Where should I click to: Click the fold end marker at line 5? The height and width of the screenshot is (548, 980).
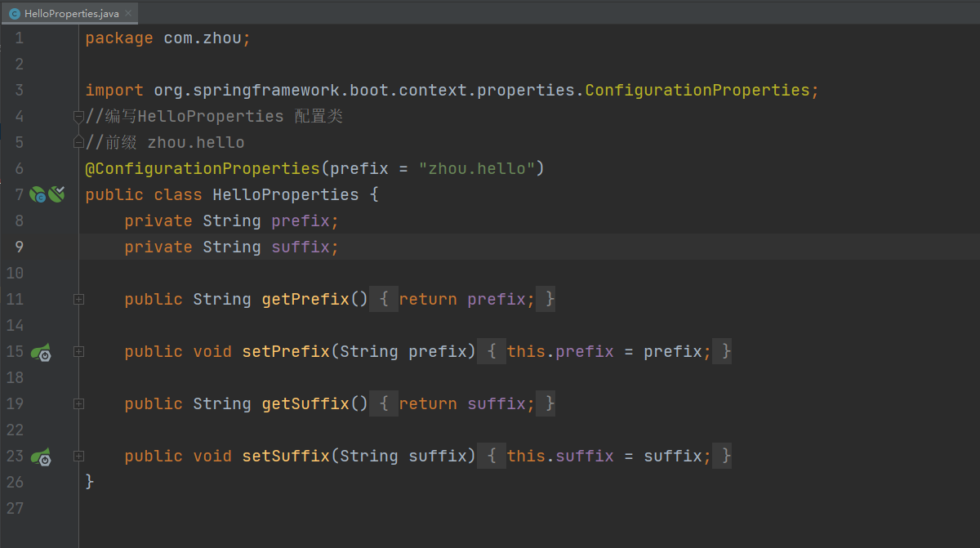(x=78, y=142)
